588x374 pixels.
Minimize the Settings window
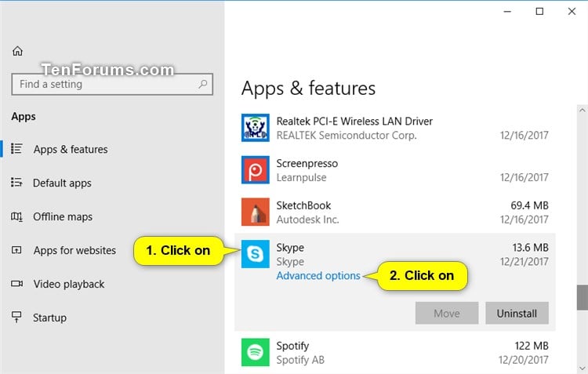tap(507, 12)
